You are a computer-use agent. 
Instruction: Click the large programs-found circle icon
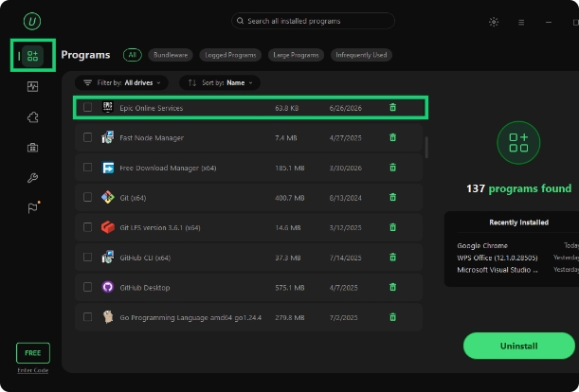pyautogui.click(x=518, y=143)
